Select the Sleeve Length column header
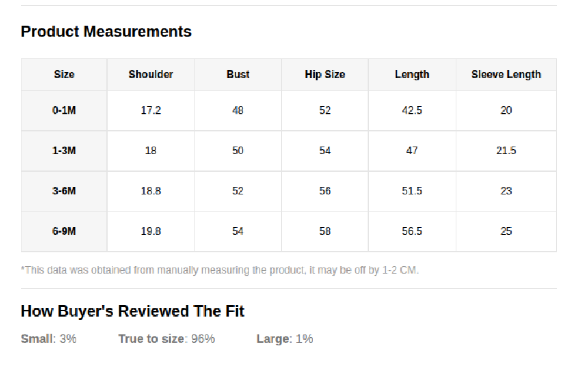588x373 pixels. (506, 75)
